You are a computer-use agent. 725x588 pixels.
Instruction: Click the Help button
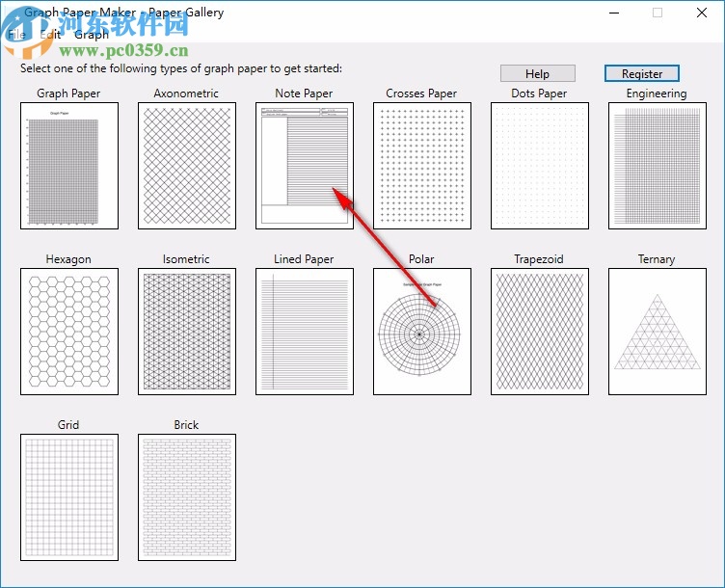click(x=538, y=73)
